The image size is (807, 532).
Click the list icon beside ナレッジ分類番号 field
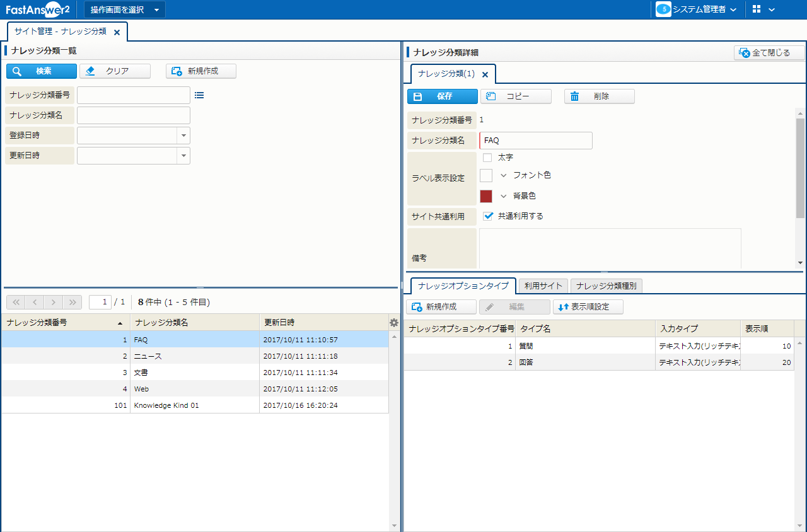point(199,95)
